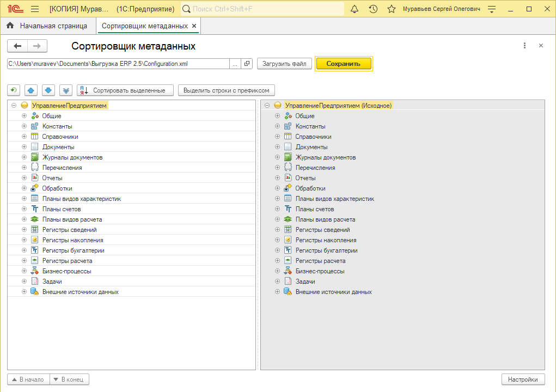The image size is (556, 392).
Task: Click the Загрузить файл button
Action: (284, 64)
